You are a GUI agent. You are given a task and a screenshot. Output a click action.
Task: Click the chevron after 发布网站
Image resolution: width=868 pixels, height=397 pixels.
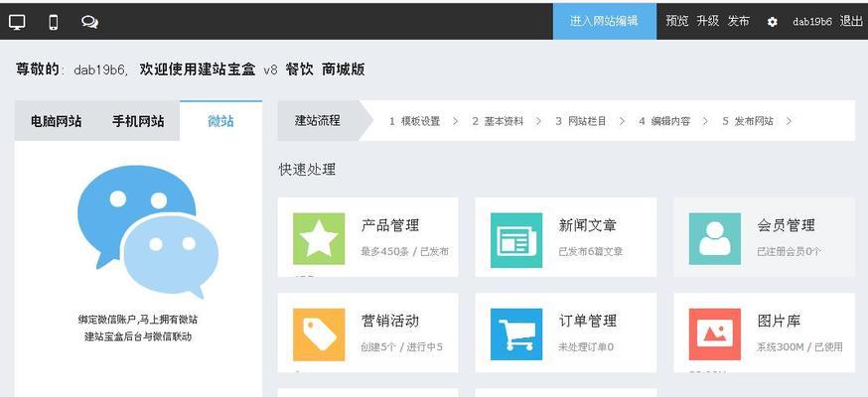(789, 122)
